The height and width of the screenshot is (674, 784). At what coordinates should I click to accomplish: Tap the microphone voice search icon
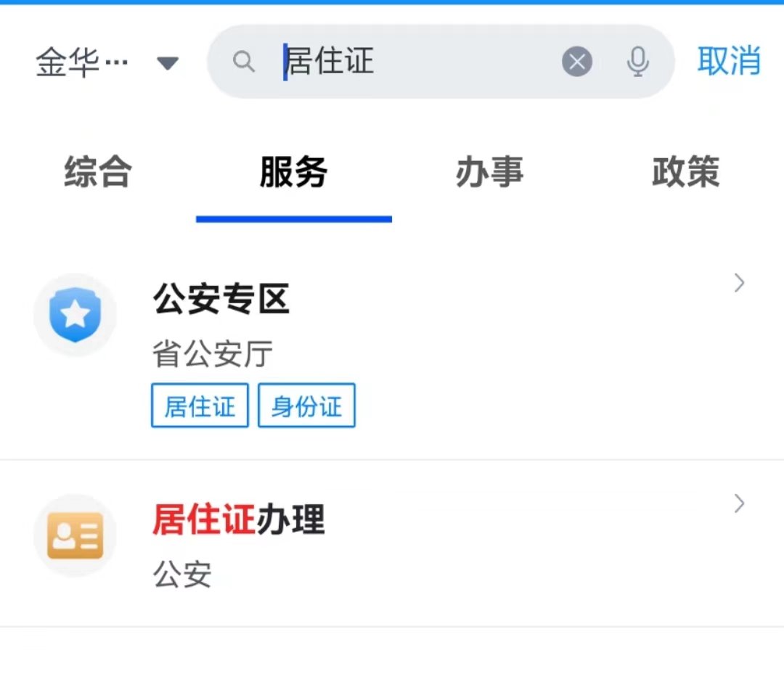tap(638, 62)
